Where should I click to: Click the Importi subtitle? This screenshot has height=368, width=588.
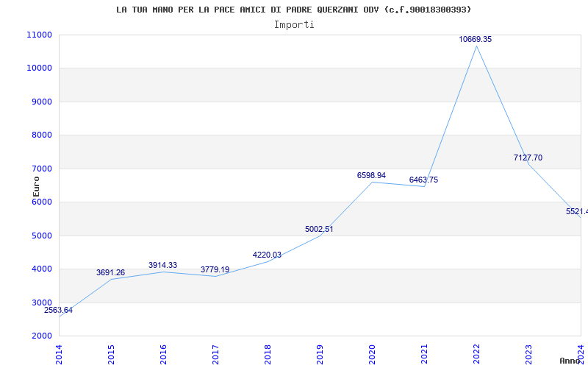click(x=294, y=25)
